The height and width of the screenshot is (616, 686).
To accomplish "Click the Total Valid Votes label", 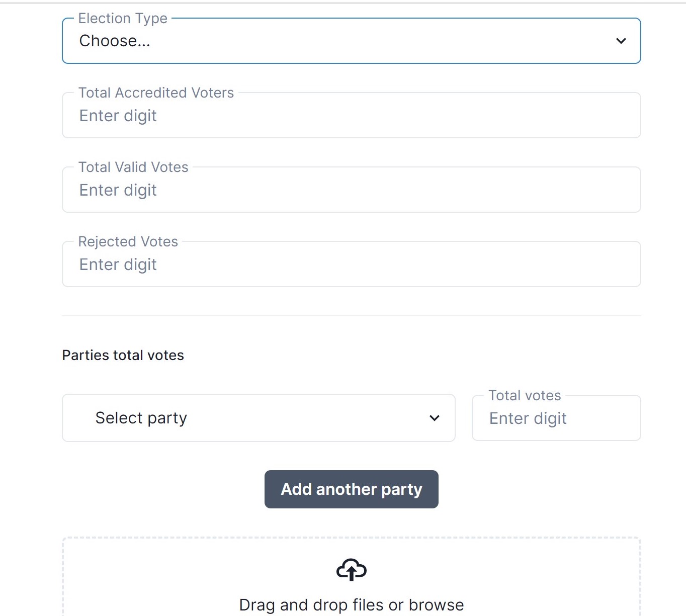I will pos(133,167).
